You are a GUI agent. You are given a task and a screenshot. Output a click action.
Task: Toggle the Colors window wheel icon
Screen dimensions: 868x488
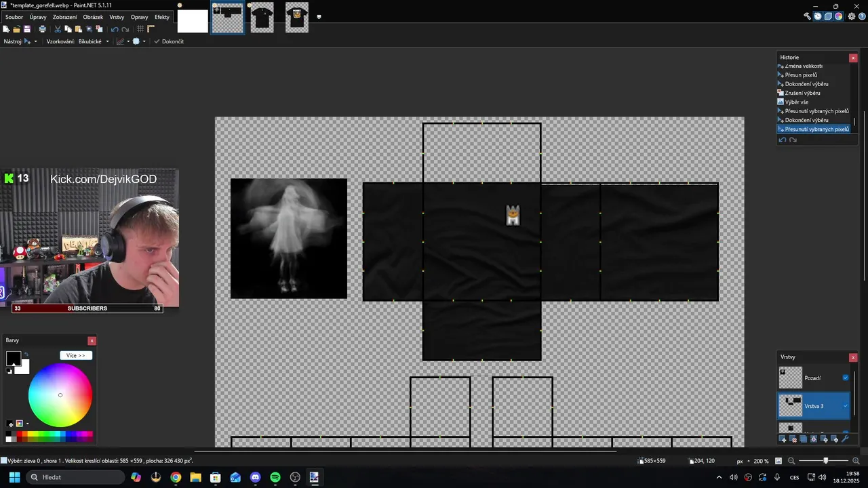(x=839, y=16)
